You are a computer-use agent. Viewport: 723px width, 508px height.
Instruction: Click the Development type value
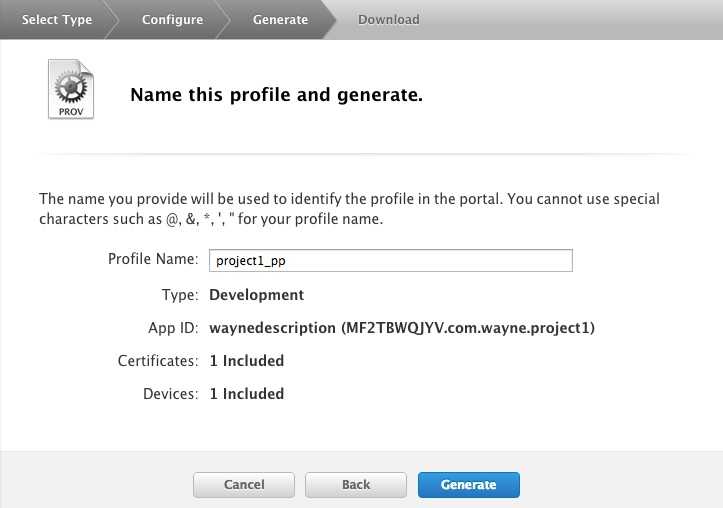coord(256,295)
